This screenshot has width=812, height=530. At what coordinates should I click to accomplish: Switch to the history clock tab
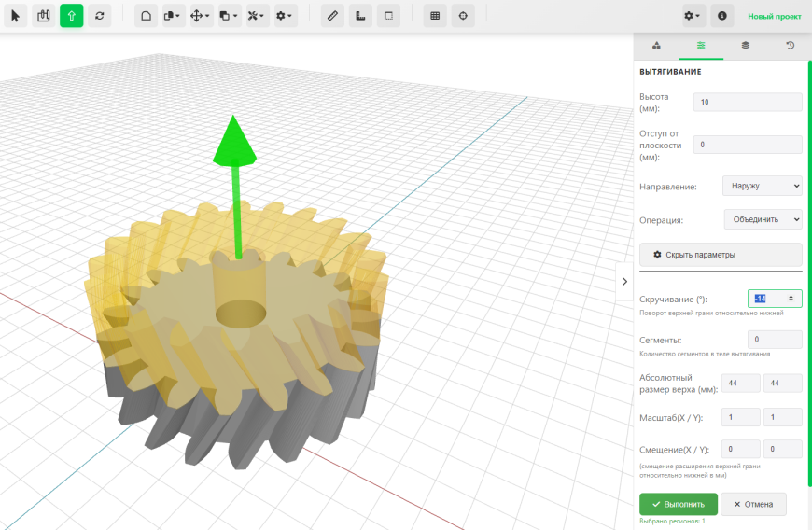790,46
